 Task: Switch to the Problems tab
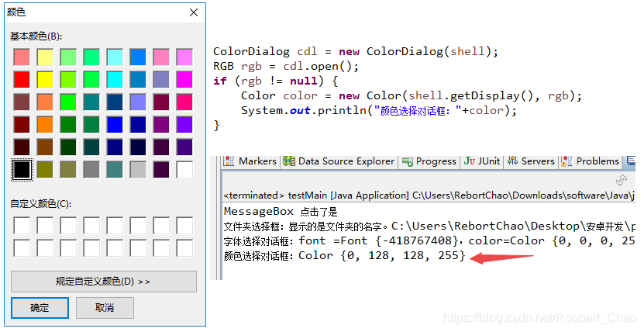591,161
